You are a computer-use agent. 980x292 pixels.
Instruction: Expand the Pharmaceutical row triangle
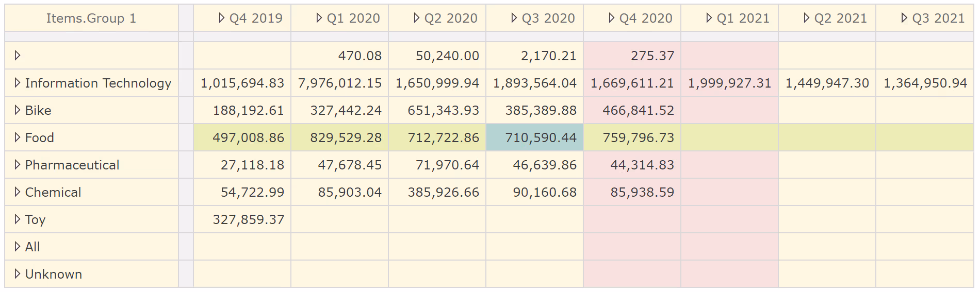click(x=18, y=165)
